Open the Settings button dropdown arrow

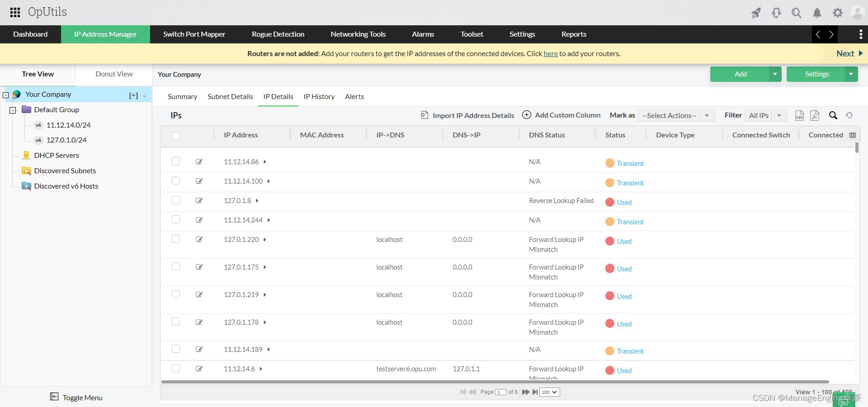click(851, 74)
